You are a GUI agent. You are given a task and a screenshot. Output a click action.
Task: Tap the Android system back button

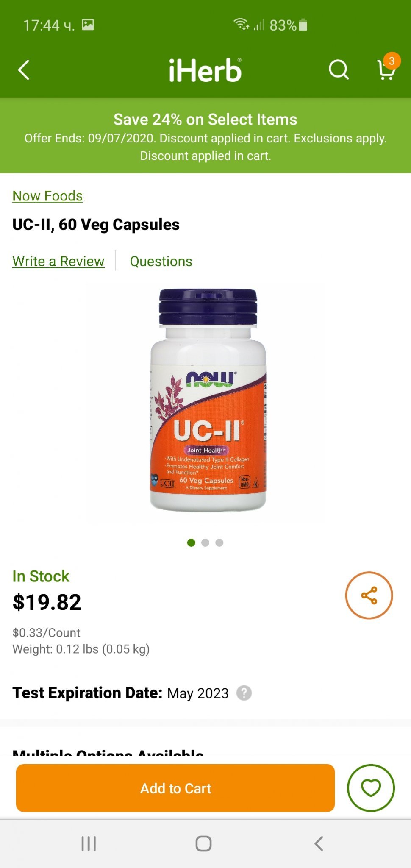319,843
